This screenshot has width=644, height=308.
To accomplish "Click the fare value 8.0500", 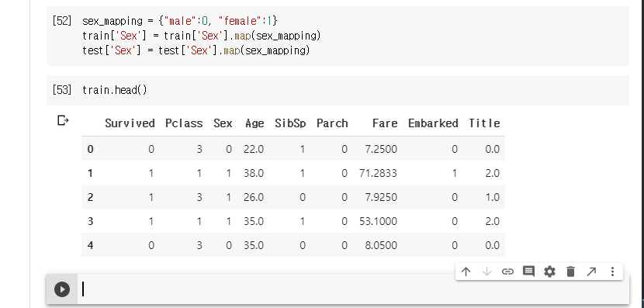I will click(x=381, y=246).
